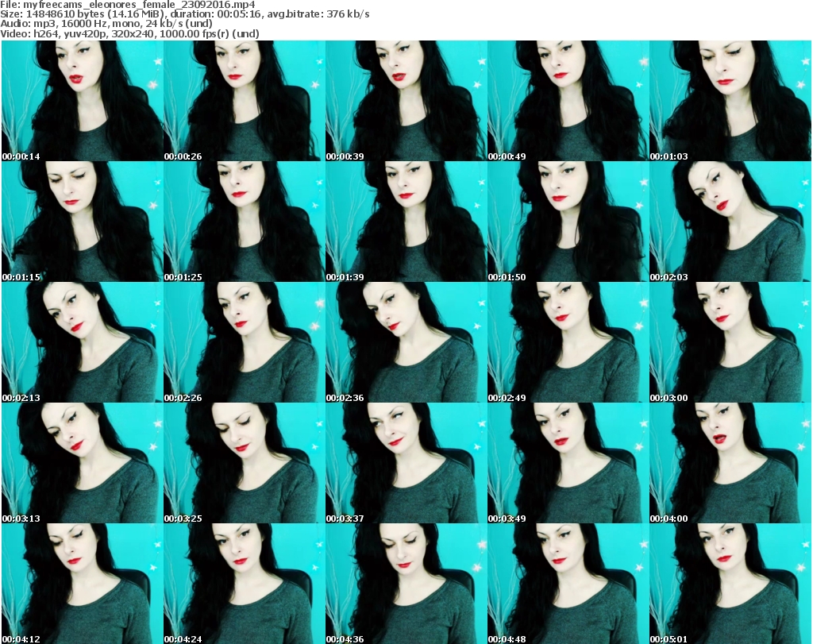This screenshot has height=644, width=813.
Task: Select the thumbnail stamped 00:00:39
Action: pyautogui.click(x=406, y=101)
